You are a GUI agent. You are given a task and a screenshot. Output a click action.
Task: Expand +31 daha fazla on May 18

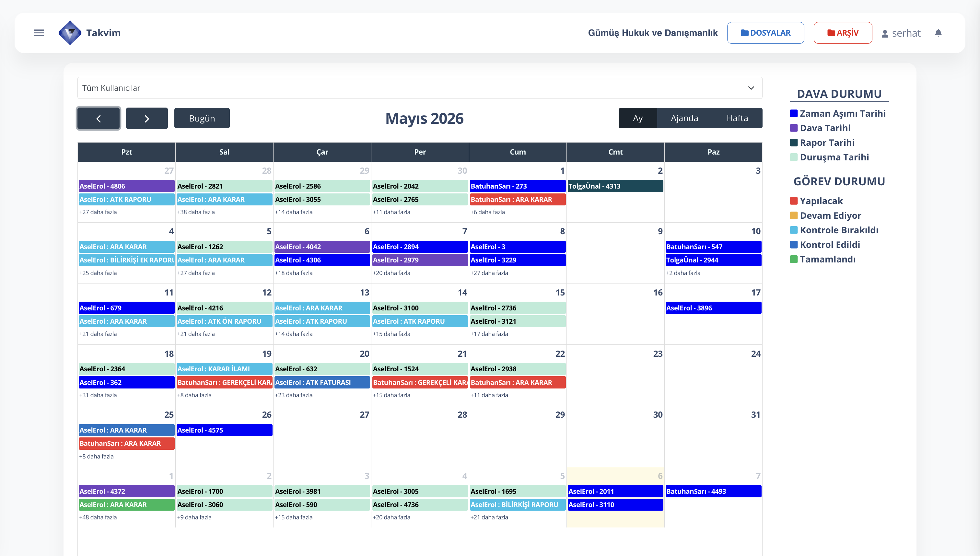point(98,395)
